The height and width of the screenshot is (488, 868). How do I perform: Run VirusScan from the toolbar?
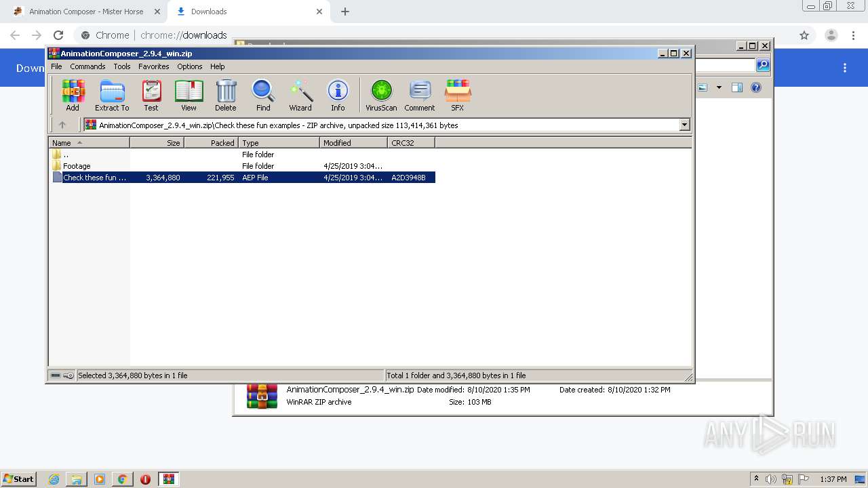(381, 95)
